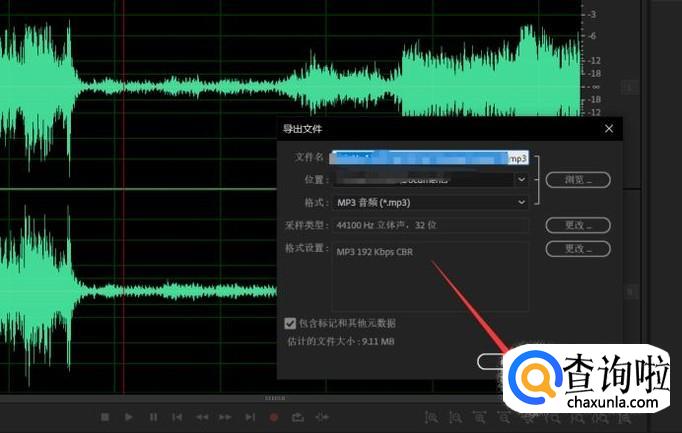Zoom out time on the waveform
682x433 pixels.
point(505,418)
